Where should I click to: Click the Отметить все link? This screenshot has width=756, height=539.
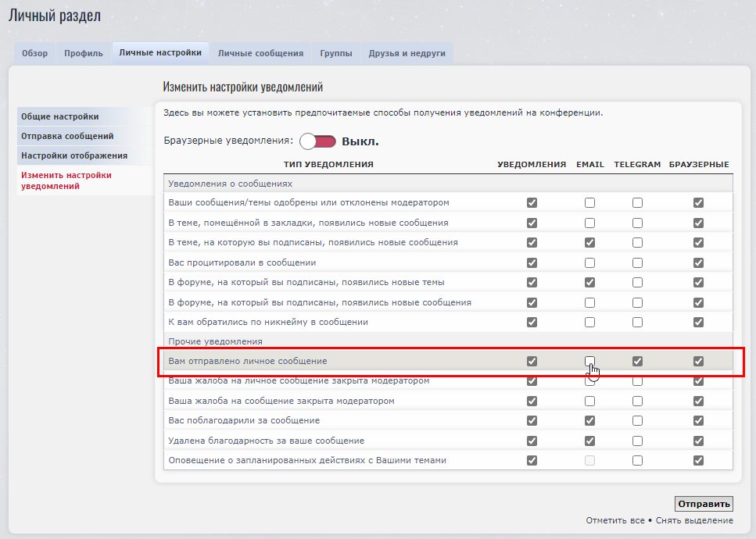point(615,521)
